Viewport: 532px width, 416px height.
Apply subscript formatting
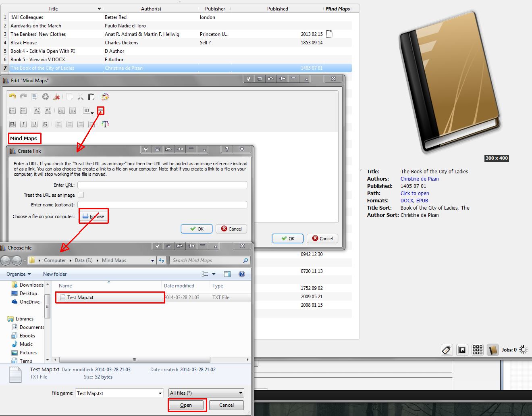click(48, 110)
